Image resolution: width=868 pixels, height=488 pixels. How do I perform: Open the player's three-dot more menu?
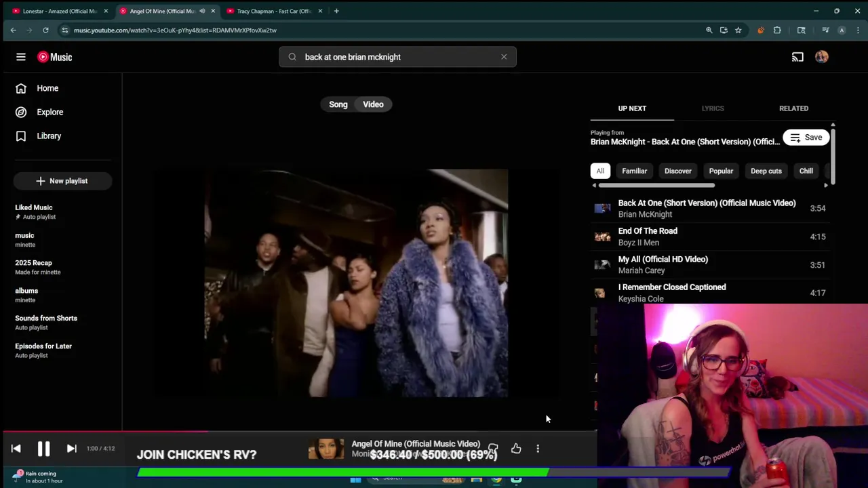coord(538,449)
